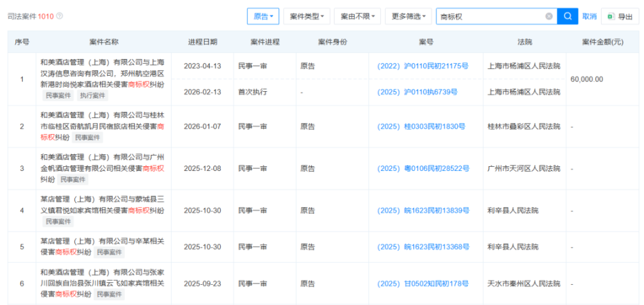Clear the search text with the X icon
Viewport: 644px width, 305px height.
click(x=549, y=16)
